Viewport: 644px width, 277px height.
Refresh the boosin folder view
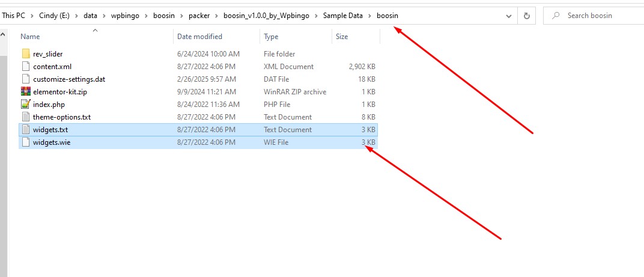coord(526,16)
